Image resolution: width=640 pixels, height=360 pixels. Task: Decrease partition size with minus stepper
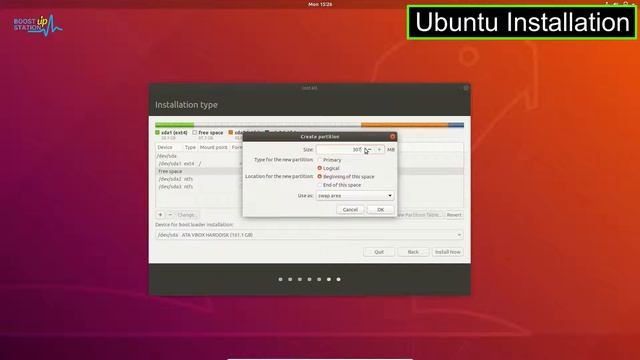(x=369, y=150)
